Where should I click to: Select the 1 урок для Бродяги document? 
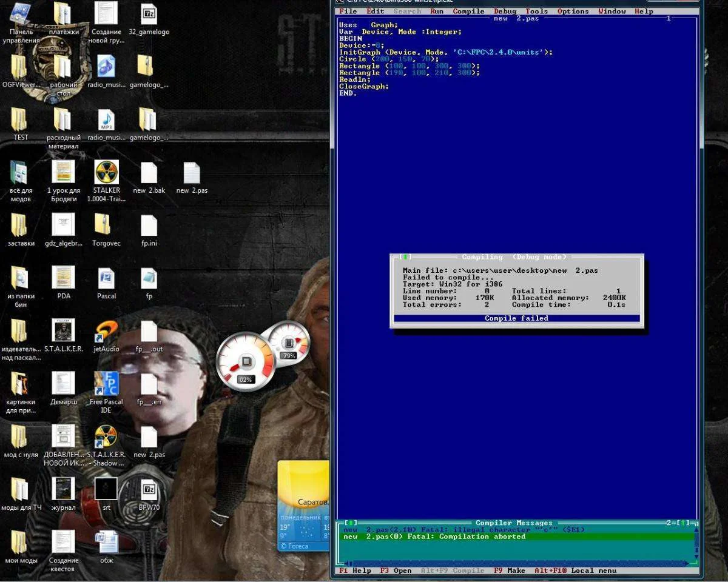pos(64,182)
